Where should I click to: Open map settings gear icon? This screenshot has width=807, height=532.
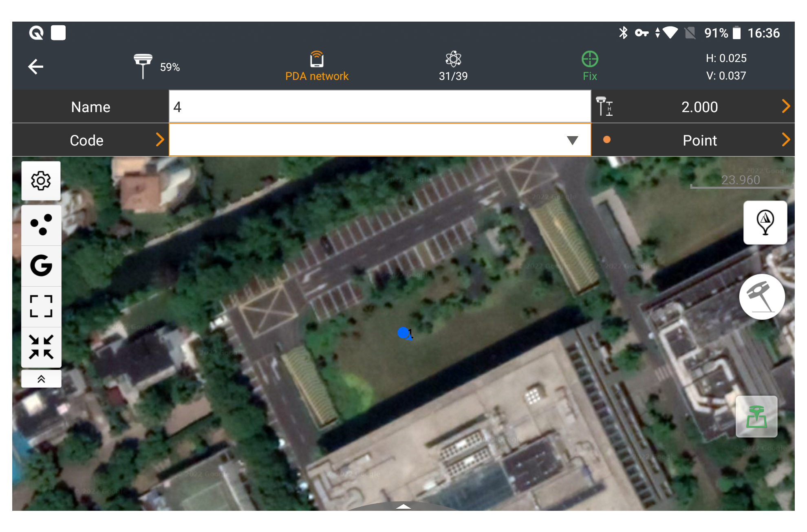click(41, 181)
